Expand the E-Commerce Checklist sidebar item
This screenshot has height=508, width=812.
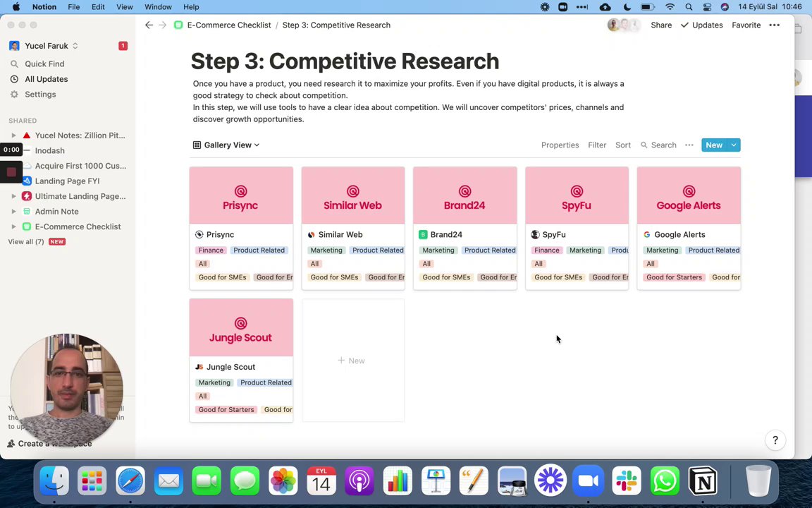(14, 226)
